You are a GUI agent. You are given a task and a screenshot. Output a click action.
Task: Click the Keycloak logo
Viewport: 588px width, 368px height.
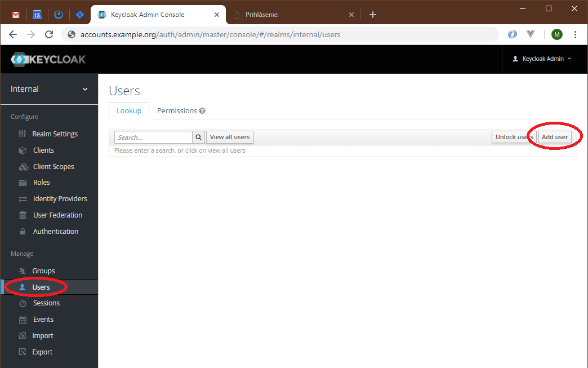(x=48, y=59)
